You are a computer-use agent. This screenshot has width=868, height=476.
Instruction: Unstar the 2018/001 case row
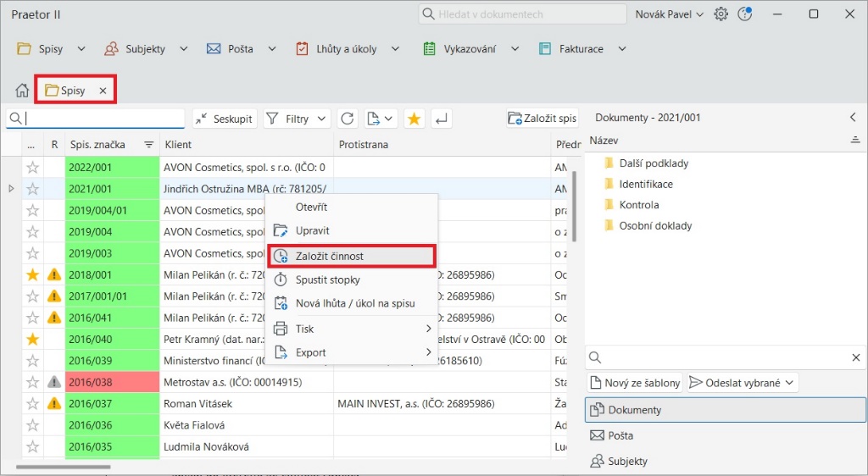[x=33, y=274]
